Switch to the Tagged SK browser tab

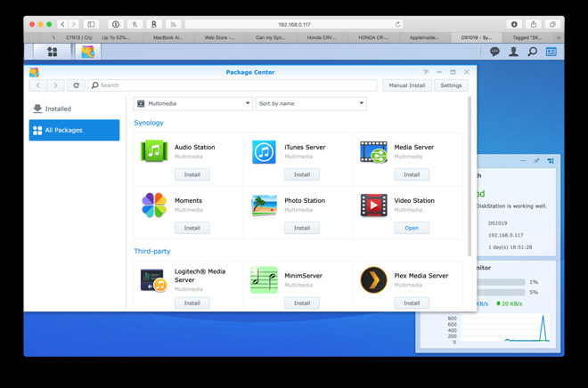click(x=527, y=37)
